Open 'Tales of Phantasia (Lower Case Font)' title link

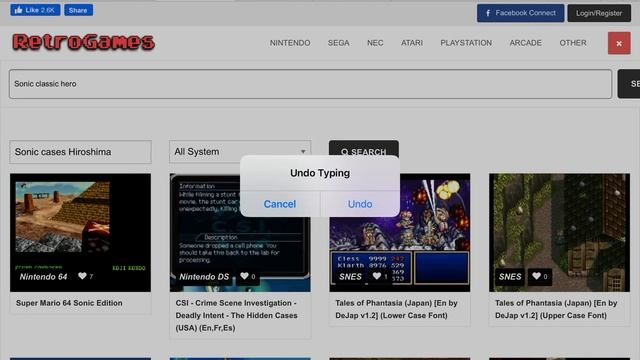coord(396,309)
